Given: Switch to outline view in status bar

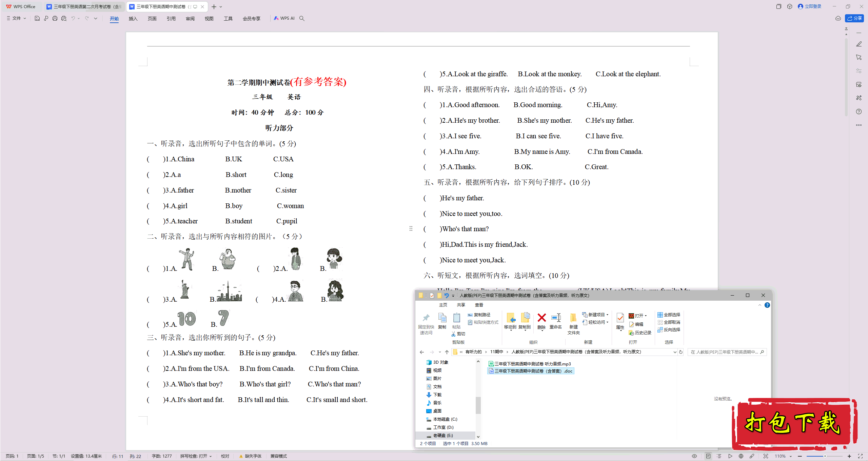Looking at the screenshot, I should click(x=719, y=456).
